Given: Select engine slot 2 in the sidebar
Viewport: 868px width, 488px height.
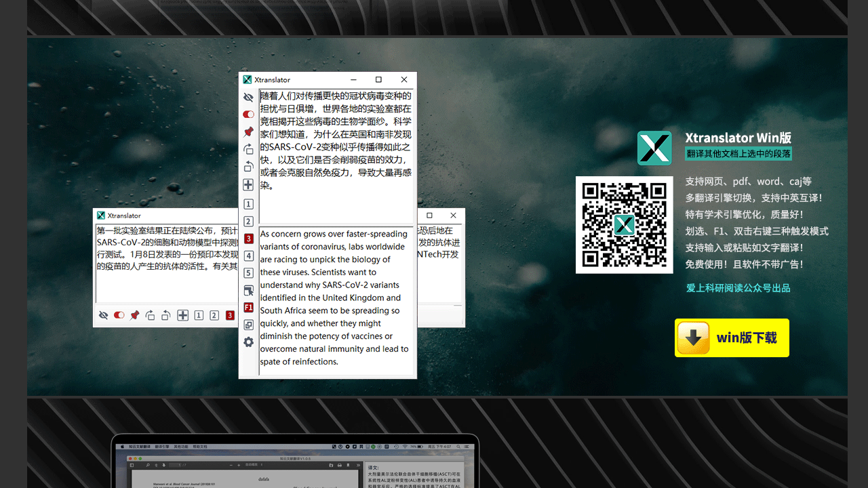Looking at the screenshot, I should coord(248,221).
